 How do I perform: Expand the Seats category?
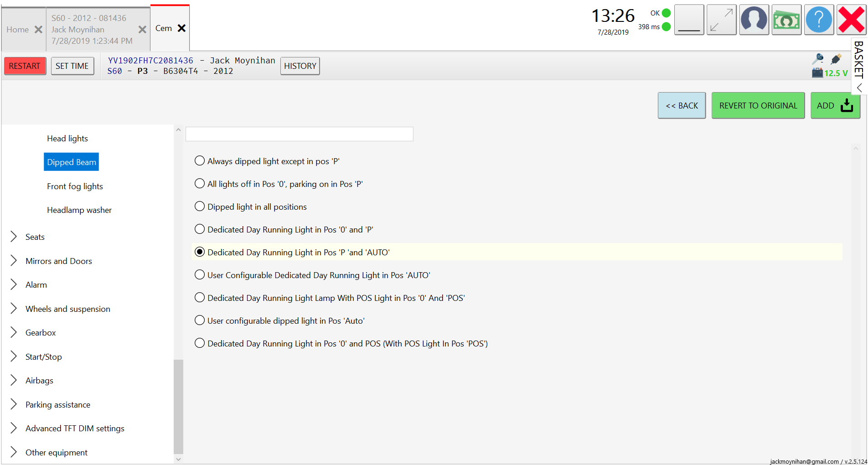click(x=14, y=237)
